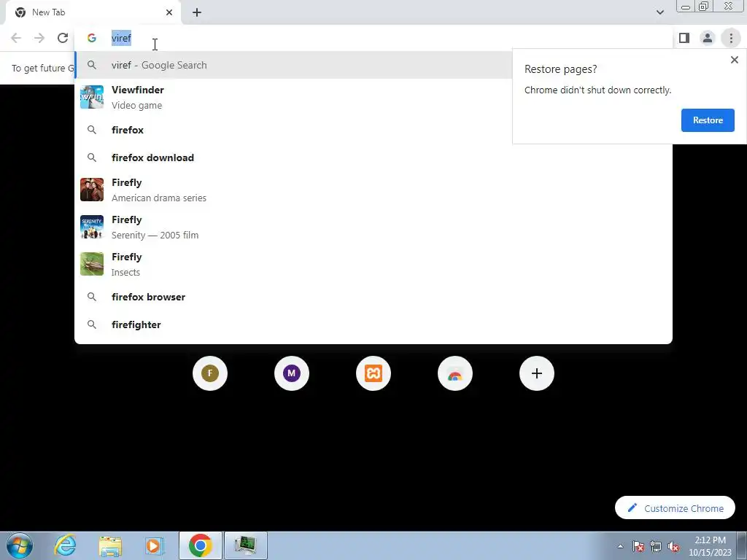Open the system monitor taskbar app
This screenshot has height=560, width=747.
[245, 545]
